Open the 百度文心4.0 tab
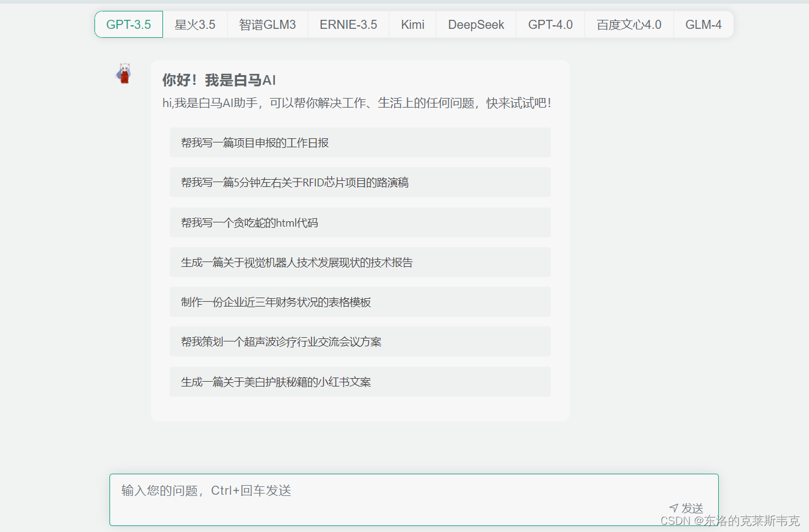Image resolution: width=809 pixels, height=532 pixels. click(629, 25)
